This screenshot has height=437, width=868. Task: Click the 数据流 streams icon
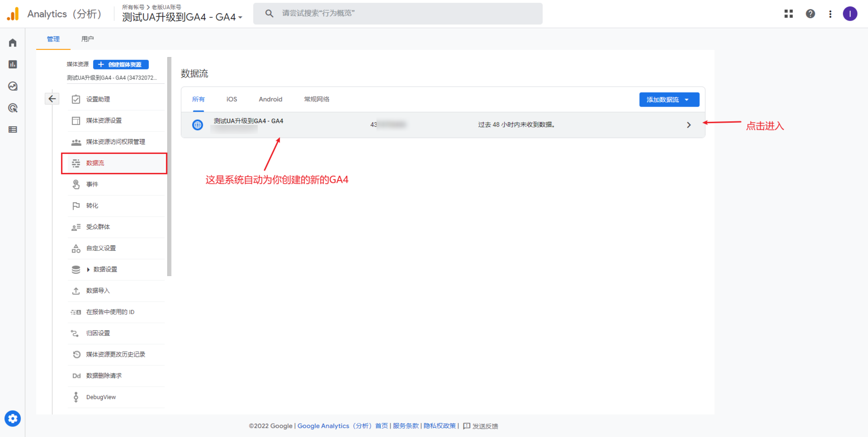76,163
